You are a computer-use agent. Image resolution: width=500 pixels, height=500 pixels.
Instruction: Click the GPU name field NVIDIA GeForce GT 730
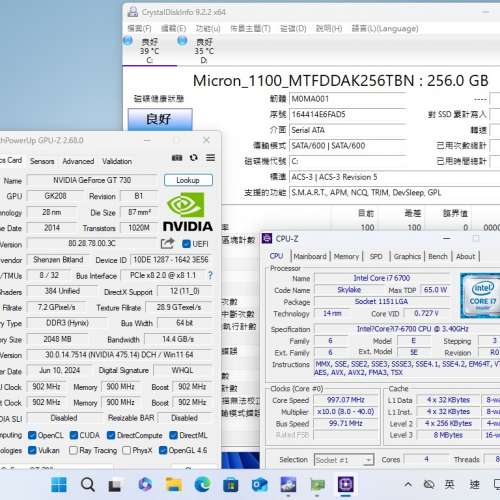pyautogui.click(x=92, y=180)
